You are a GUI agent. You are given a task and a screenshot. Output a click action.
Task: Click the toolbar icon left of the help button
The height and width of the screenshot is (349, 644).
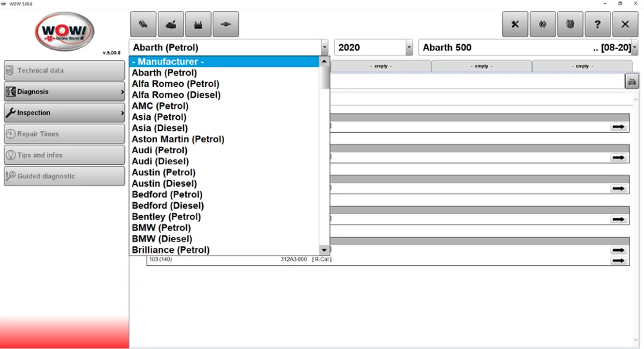point(570,24)
